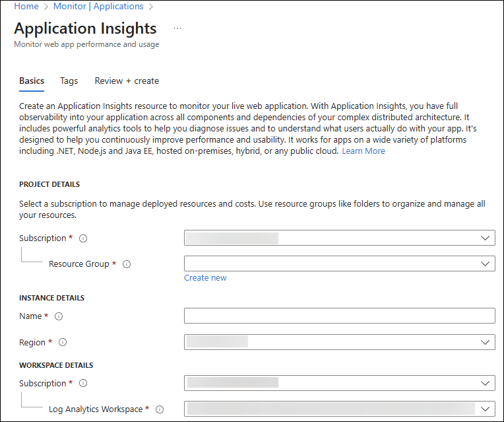Viewport: 504px width, 422px height.
Task: Click the Application Insights page title
Action: click(x=85, y=28)
